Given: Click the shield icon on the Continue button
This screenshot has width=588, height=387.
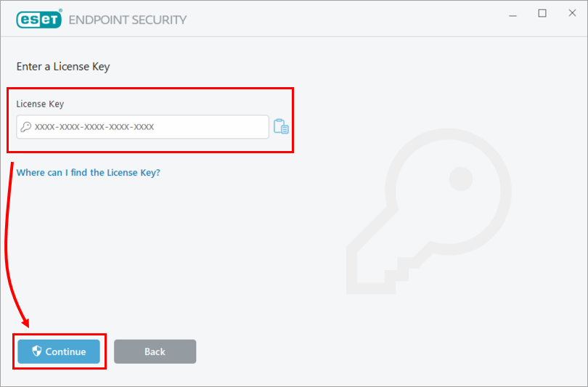Looking at the screenshot, I should (x=37, y=351).
